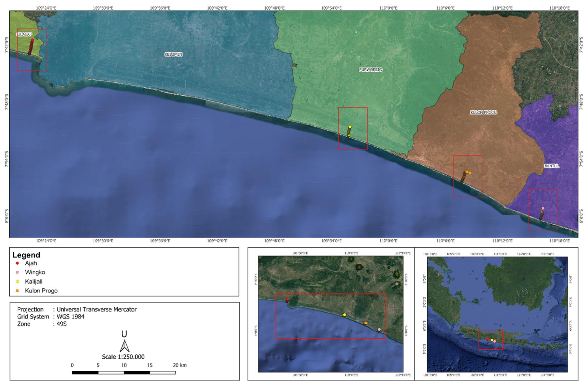The height and width of the screenshot is (388, 588).
Task: Click the Ajah legend text
Action: 31,263
